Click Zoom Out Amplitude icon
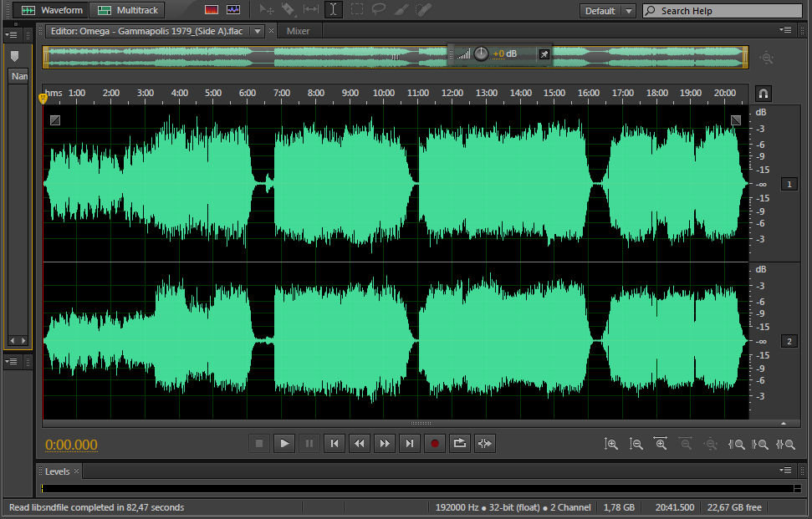812x519 pixels. point(636,444)
